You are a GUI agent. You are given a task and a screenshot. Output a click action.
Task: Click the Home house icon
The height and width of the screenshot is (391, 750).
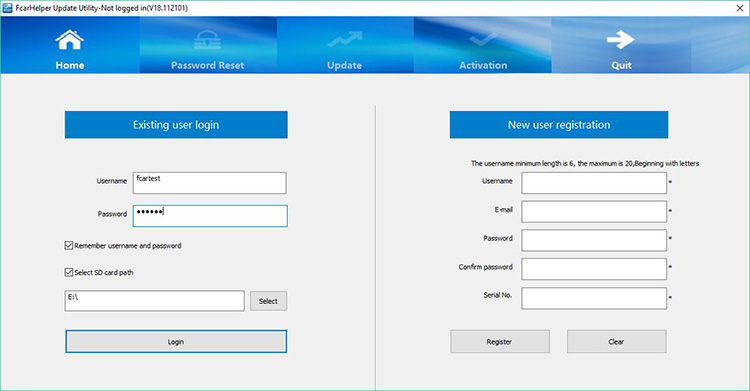[70, 40]
